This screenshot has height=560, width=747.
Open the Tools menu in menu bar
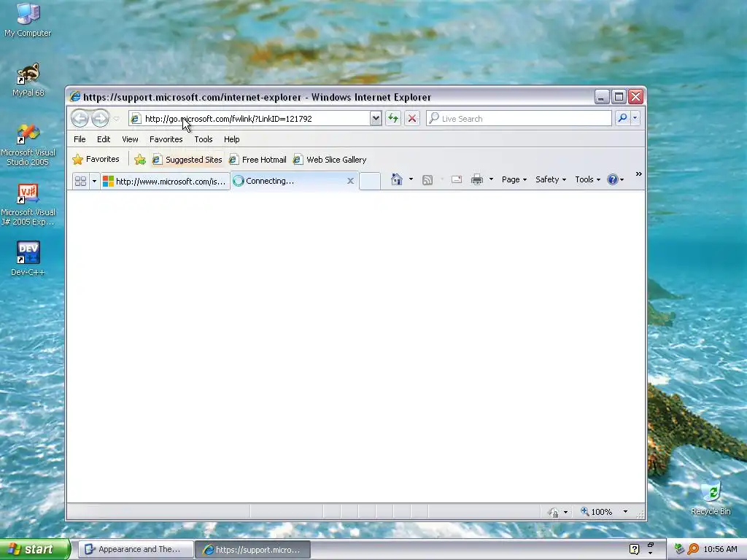[x=204, y=139]
